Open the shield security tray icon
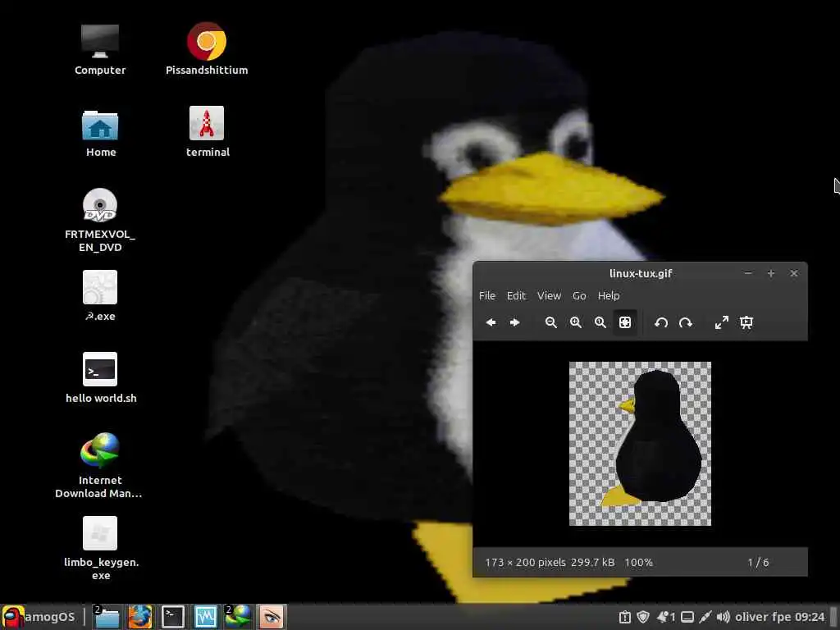 click(643, 617)
